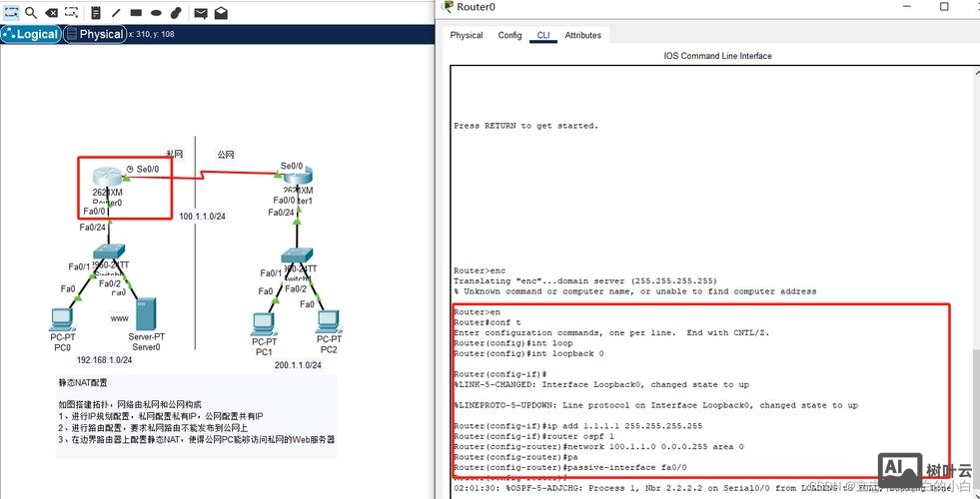Screen dimensions: 980x499
Task: Choose the Draw Line tool
Action: pos(116,13)
